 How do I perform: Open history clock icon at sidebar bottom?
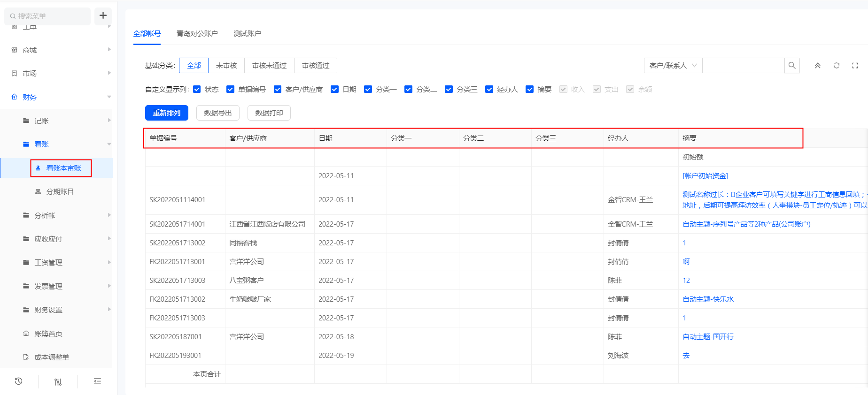[19, 381]
